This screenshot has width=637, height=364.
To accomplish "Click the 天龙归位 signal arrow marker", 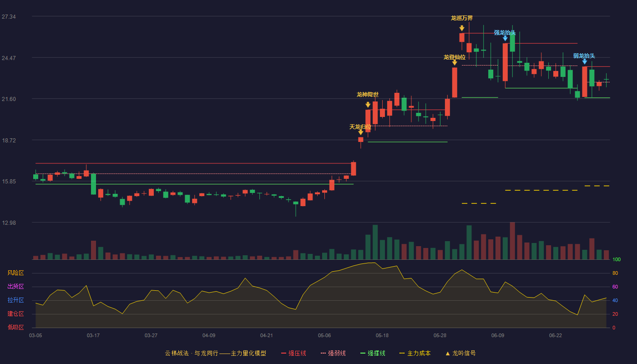I will 361,132.
